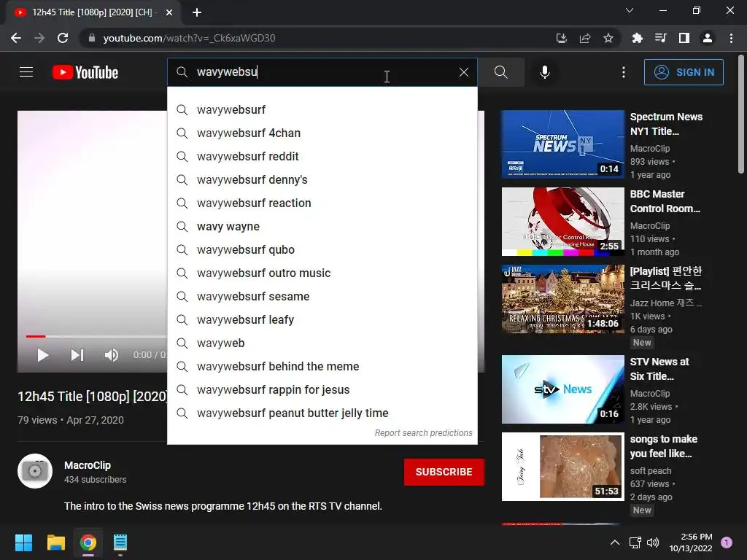Pick suggestion 'wavyweb'
747x560 pixels.
coord(322,343)
